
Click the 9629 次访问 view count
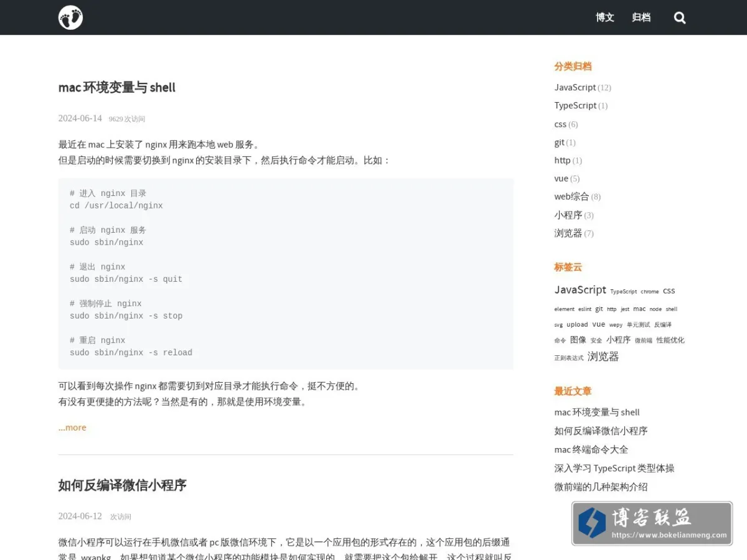click(x=127, y=119)
